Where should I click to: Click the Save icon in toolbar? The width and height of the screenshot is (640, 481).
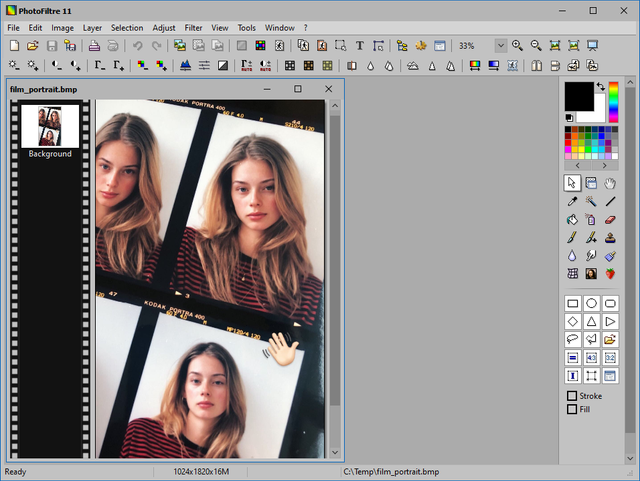[51, 46]
